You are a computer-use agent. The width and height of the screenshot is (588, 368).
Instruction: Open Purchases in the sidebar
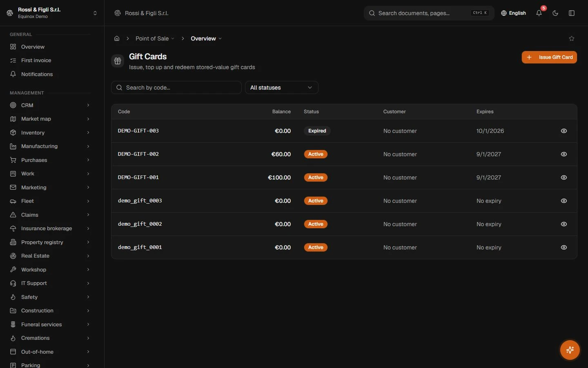point(50,160)
